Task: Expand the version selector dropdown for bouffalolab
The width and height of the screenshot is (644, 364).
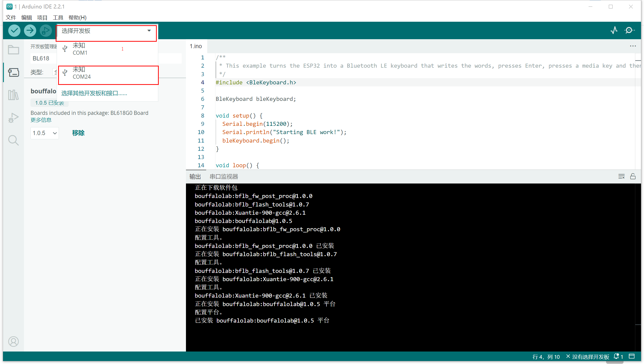Action: click(x=44, y=132)
